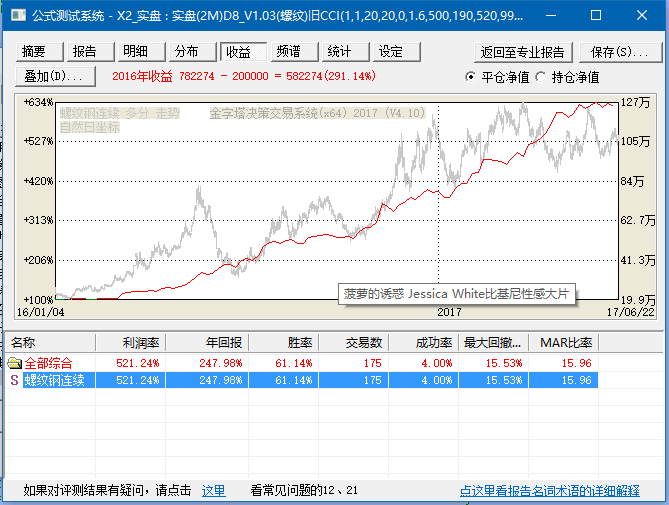Go to the 明细 tab
Viewport: 669px width, 505px height.
[x=136, y=52]
